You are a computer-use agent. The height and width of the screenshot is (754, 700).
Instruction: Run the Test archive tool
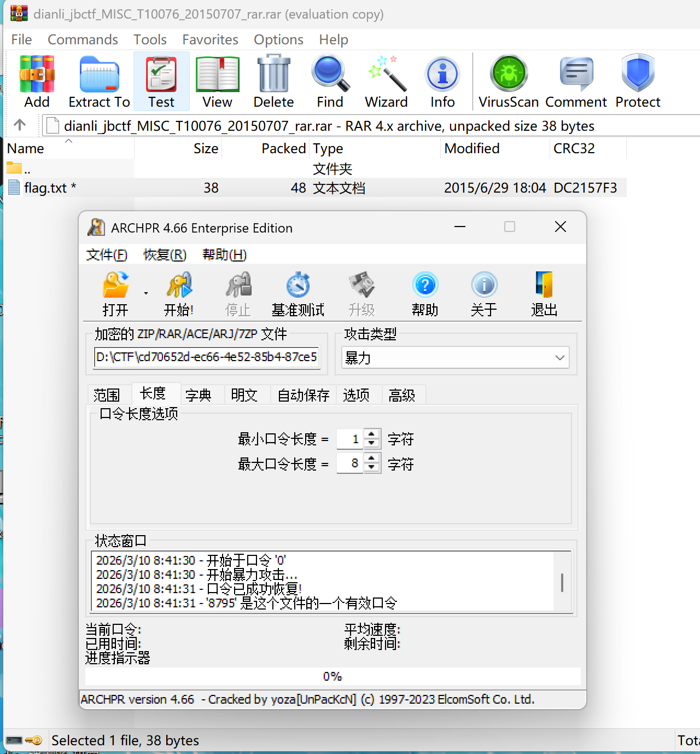(x=161, y=74)
